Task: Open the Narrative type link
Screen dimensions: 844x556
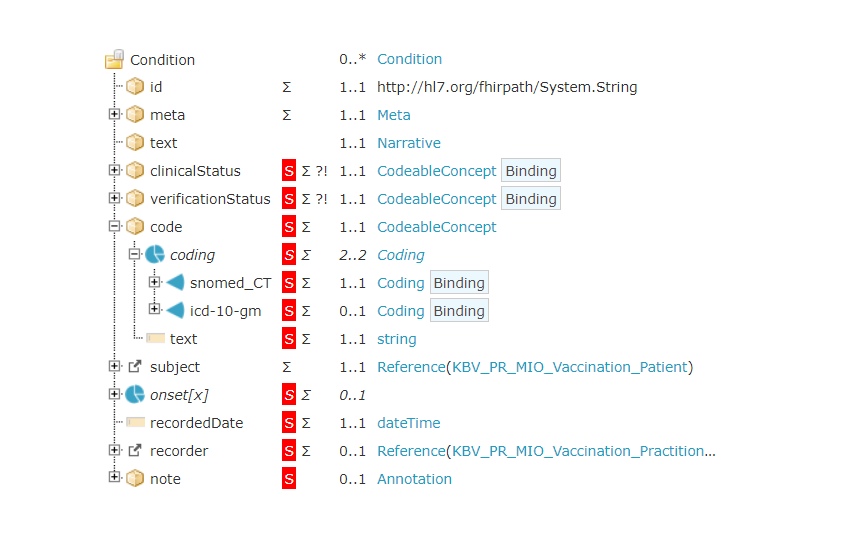Action: 408,143
